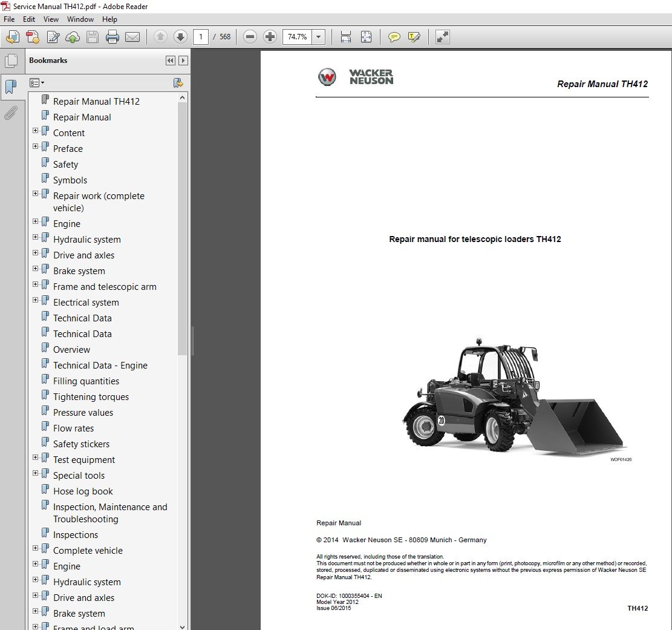Collapse the Bookmarks pane with double arrow
This screenshot has width=672, height=630.
pyautogui.click(x=170, y=61)
